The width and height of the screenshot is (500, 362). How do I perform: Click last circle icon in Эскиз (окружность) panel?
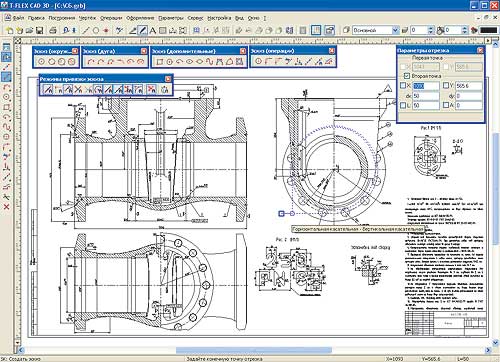coord(71,62)
